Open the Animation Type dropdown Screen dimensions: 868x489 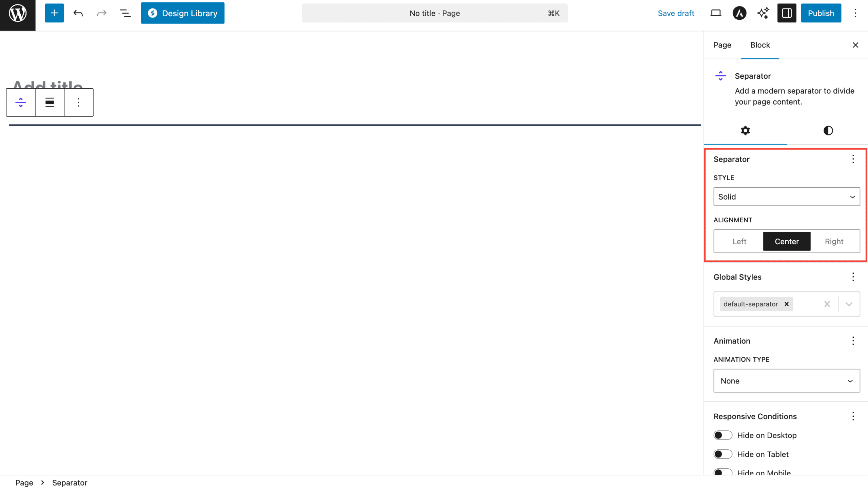click(786, 381)
